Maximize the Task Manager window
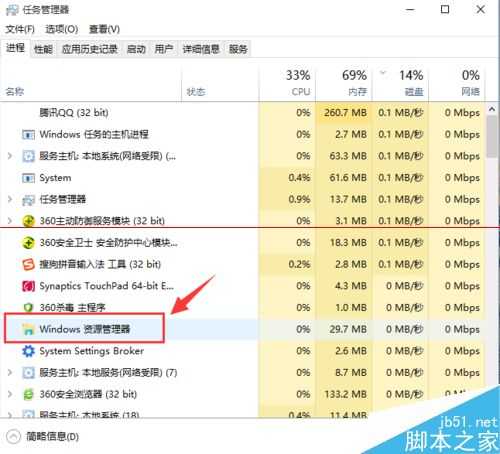Viewport: 500px width, 454px height. click(445, 10)
